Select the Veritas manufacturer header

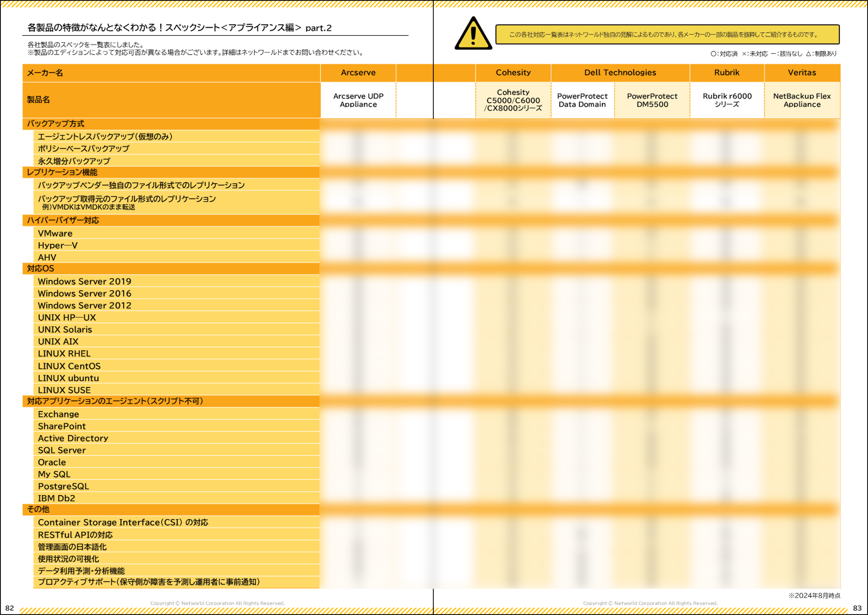point(802,73)
